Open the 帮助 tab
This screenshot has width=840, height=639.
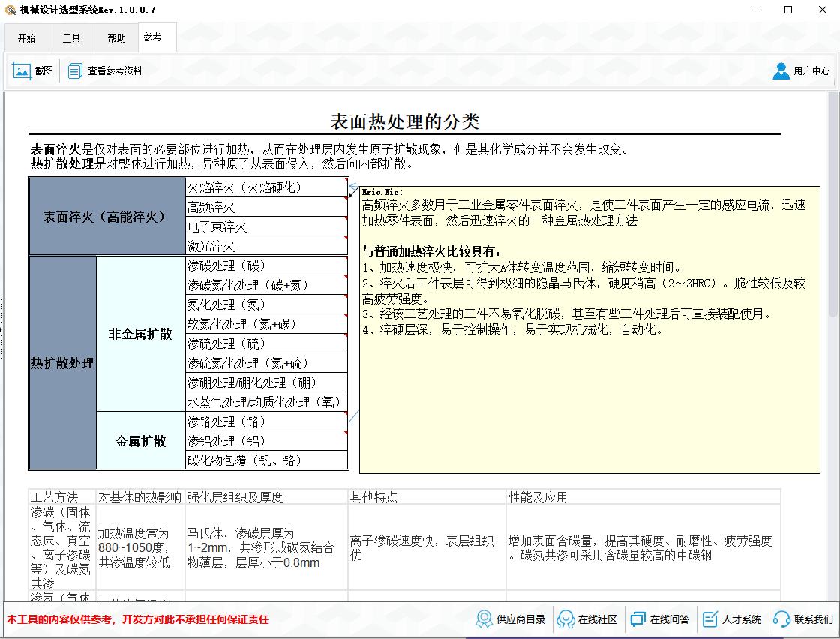click(x=116, y=38)
